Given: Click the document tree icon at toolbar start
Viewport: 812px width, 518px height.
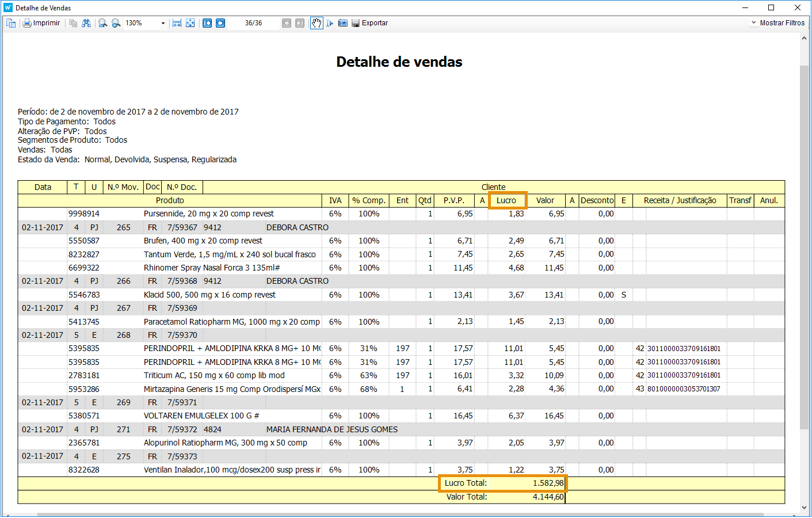Looking at the screenshot, I should click(11, 23).
